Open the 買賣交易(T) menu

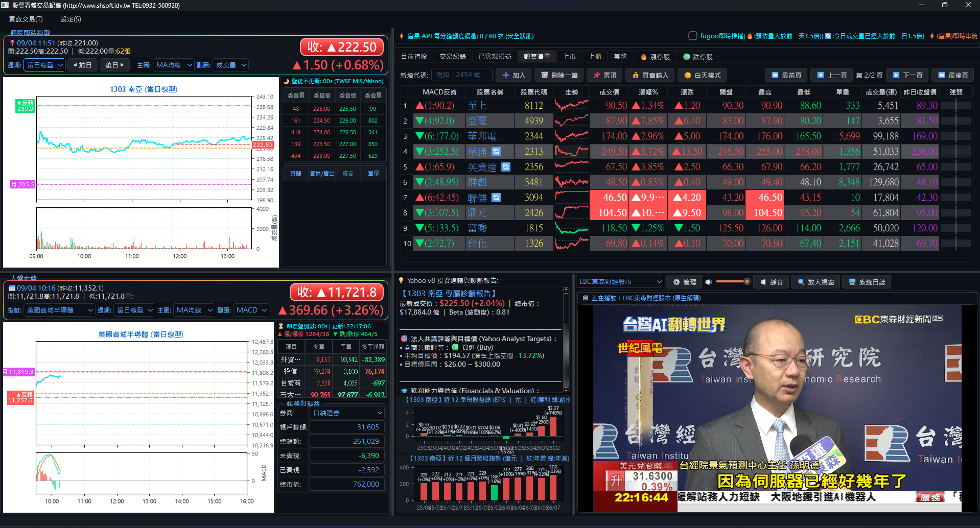(26, 19)
